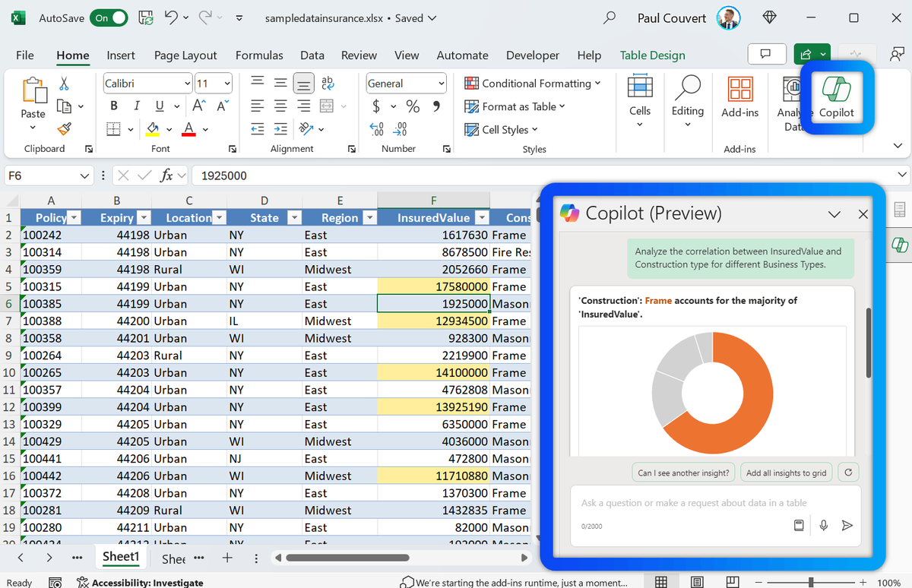Add a new sheet with plus button
This screenshot has height=588, width=912.
point(226,558)
